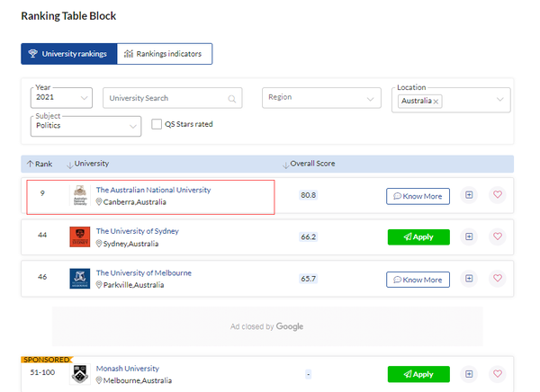
Task: Click the 80.8 overall score
Action: [308, 195]
